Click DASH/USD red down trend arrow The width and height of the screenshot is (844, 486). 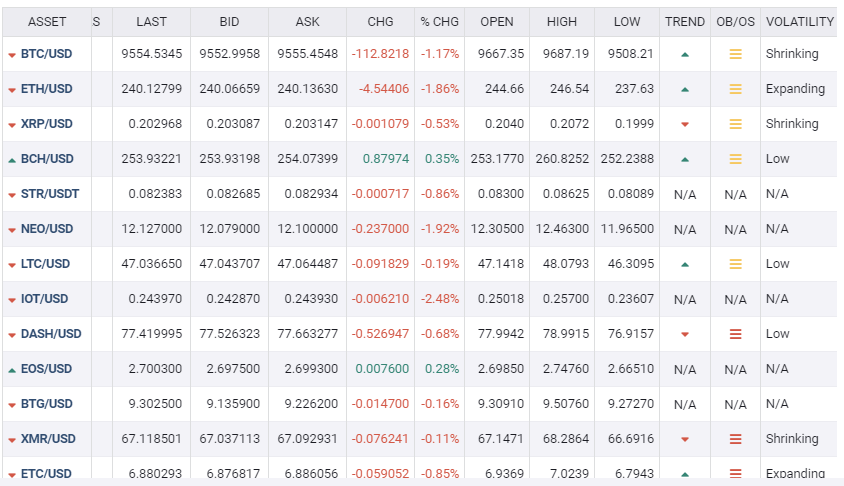point(685,334)
